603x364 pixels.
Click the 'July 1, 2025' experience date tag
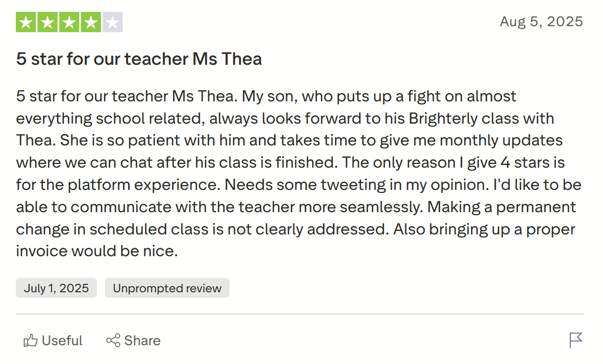pyautogui.click(x=56, y=288)
